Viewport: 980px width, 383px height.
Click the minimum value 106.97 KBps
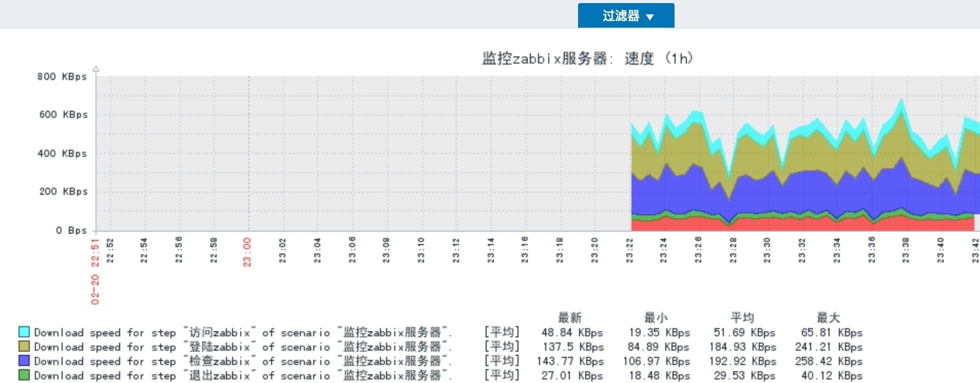point(657,361)
